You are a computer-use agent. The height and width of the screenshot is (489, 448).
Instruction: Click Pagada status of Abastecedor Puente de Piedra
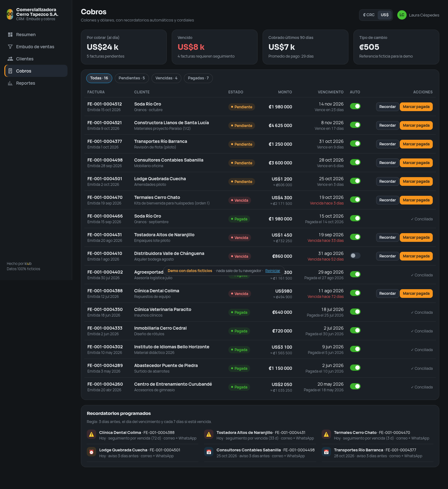coord(239,369)
